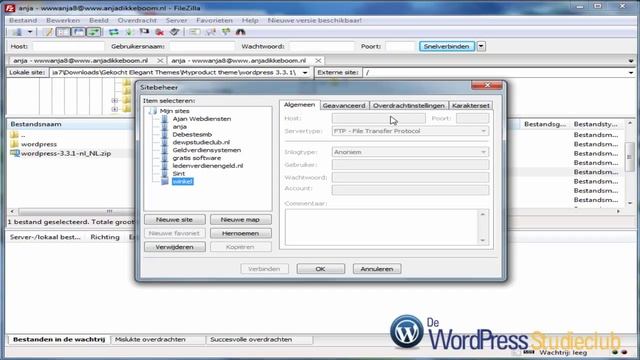Click the Nieuwe site button
The width and height of the screenshot is (640, 360).
(x=174, y=220)
